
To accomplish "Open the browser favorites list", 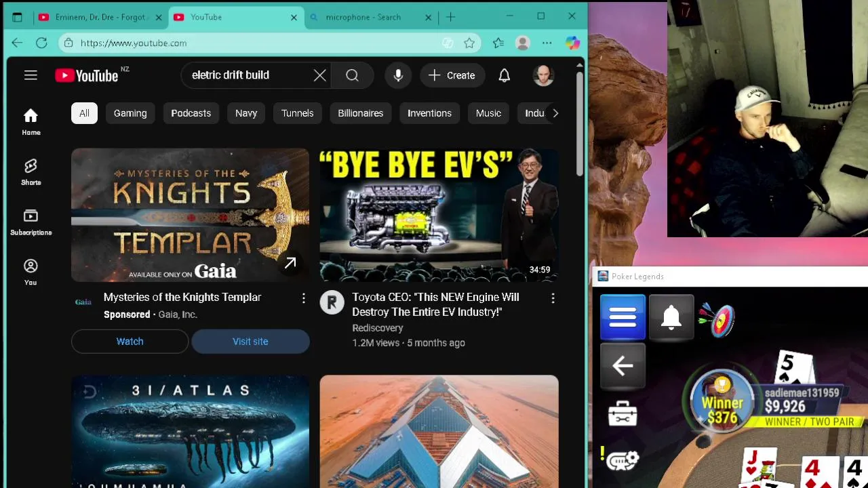I will (x=498, y=43).
